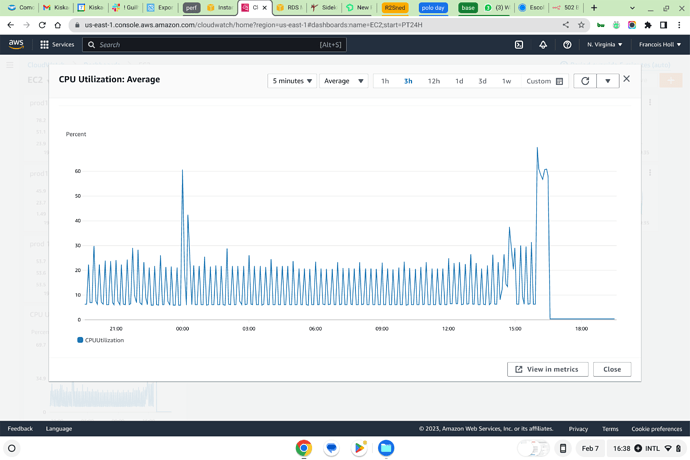
Task: Launch Play Store from the shelf
Action: coord(359,448)
